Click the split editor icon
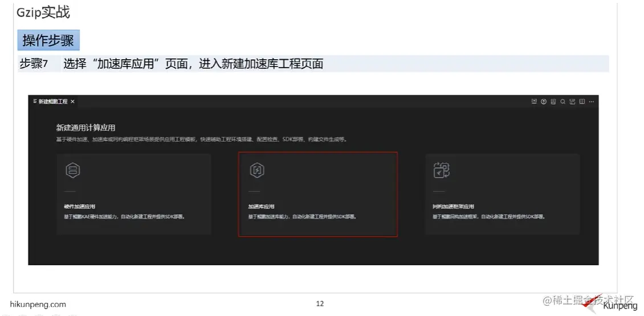 click(x=582, y=102)
